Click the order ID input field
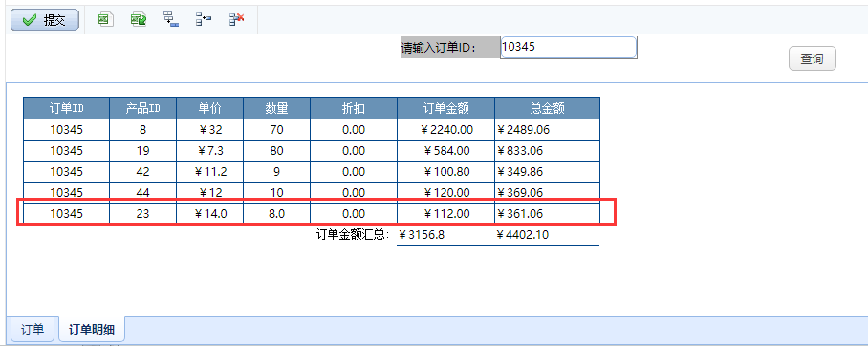This screenshot has height=346, width=868. coord(569,48)
